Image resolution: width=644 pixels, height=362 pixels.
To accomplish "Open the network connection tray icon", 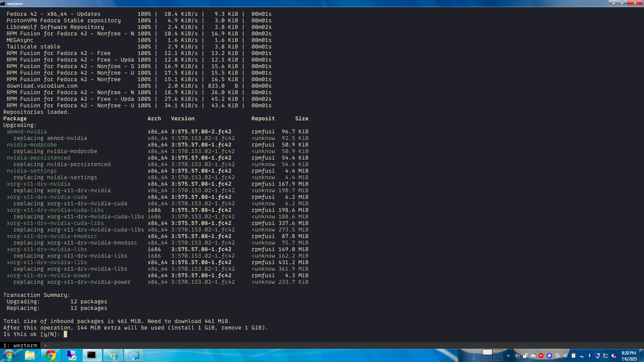I will (606, 356).
